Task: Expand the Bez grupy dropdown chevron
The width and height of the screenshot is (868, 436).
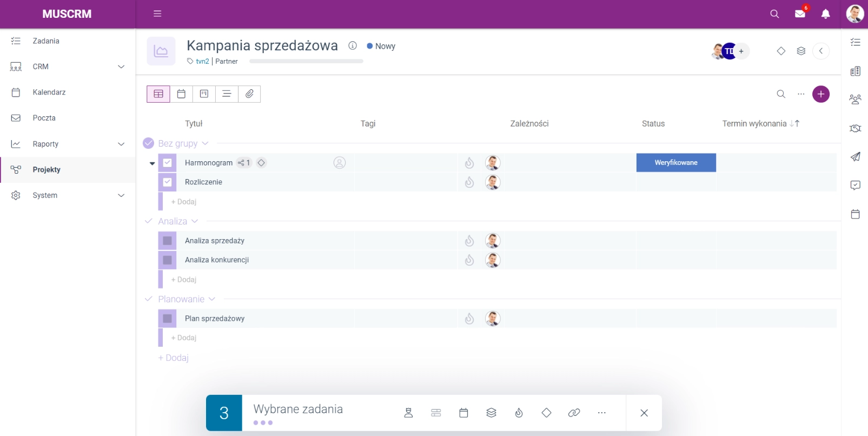Action: [x=205, y=143]
